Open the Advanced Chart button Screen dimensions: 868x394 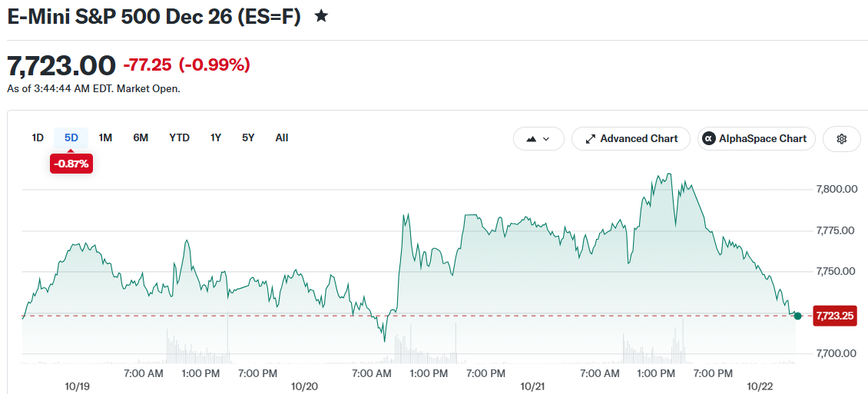(631, 139)
